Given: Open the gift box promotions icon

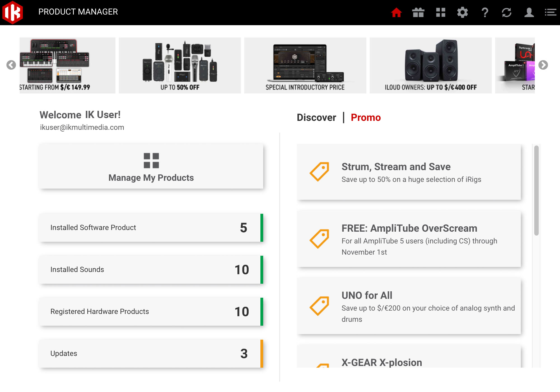Looking at the screenshot, I should tap(418, 12).
